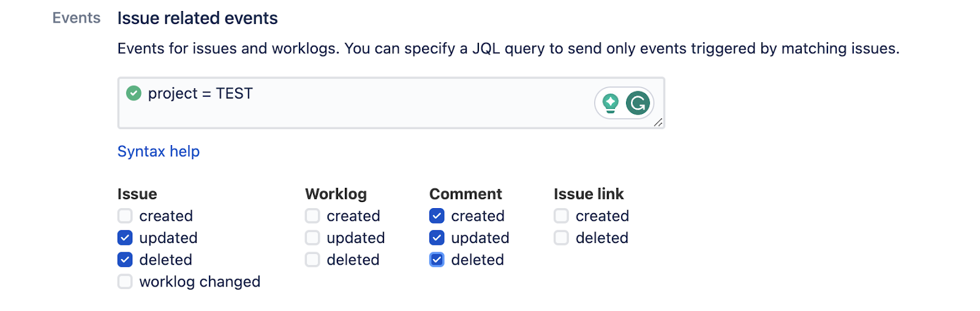980x311 pixels.
Task: Uncheck the Issue updated checkbox
Action: 125,238
